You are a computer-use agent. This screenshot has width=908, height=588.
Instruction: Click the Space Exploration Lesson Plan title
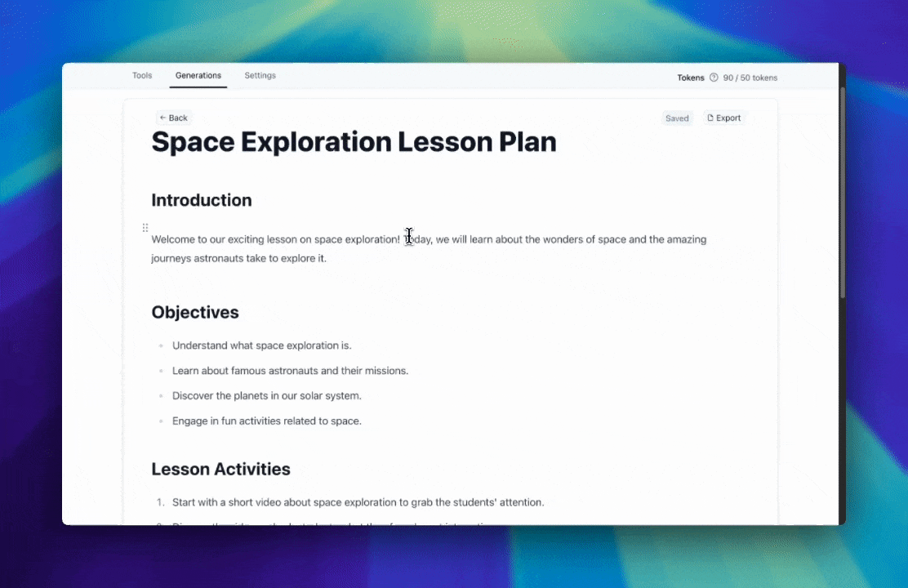pos(354,142)
